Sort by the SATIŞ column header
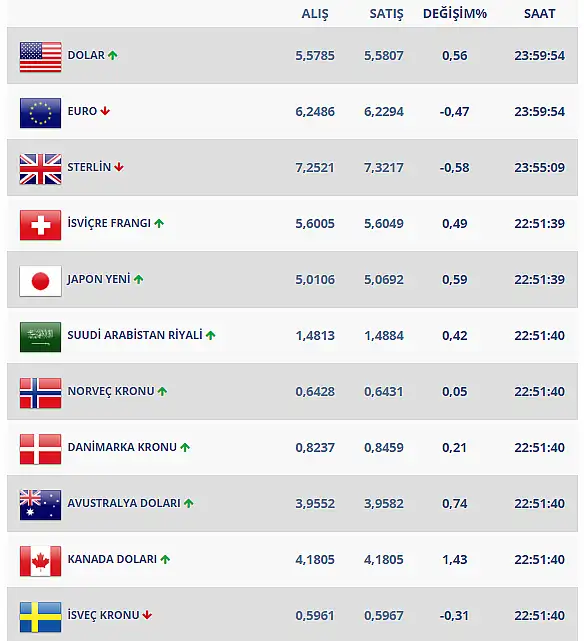Image resolution: width=584 pixels, height=641 pixels. pos(386,14)
